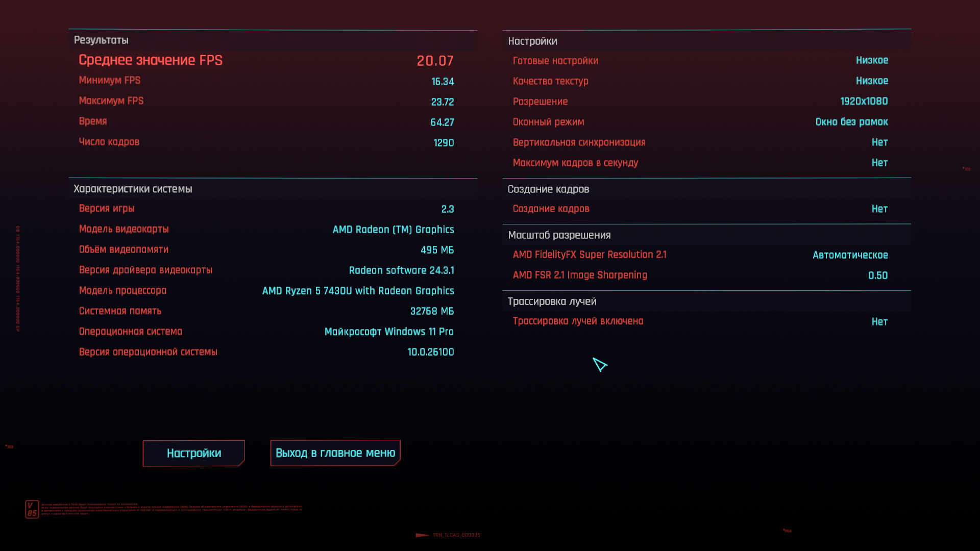980x551 pixels.
Task: Click the Настройки section header
Action: [532, 41]
